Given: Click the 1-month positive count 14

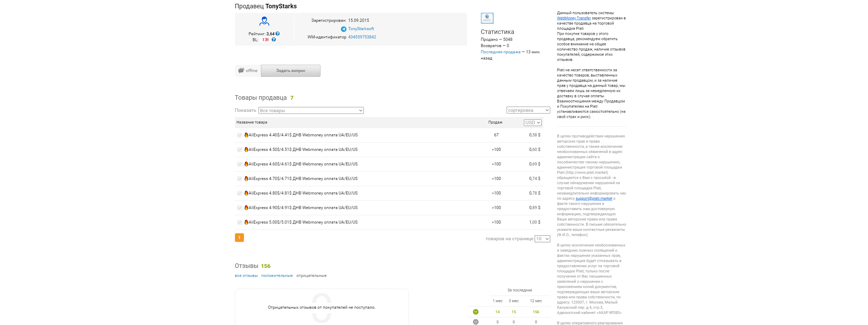Looking at the screenshot, I should coord(498,312).
